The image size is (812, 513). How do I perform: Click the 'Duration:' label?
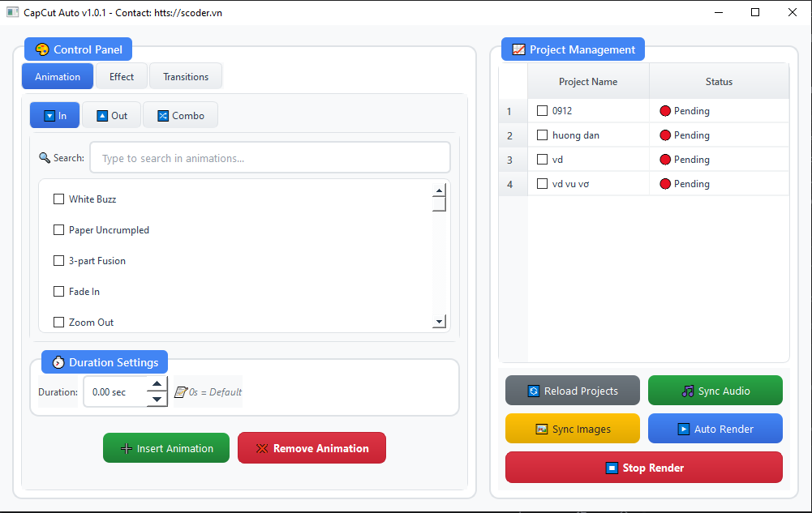(58, 392)
